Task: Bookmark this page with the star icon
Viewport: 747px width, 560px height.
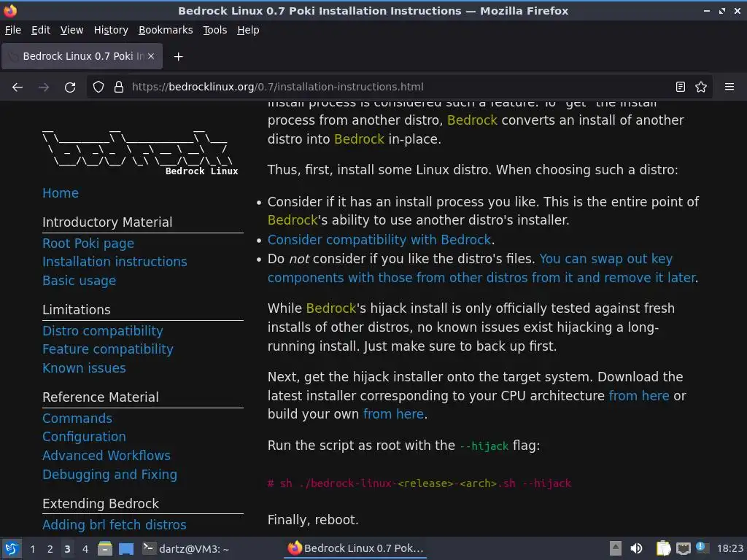Action: (x=701, y=87)
